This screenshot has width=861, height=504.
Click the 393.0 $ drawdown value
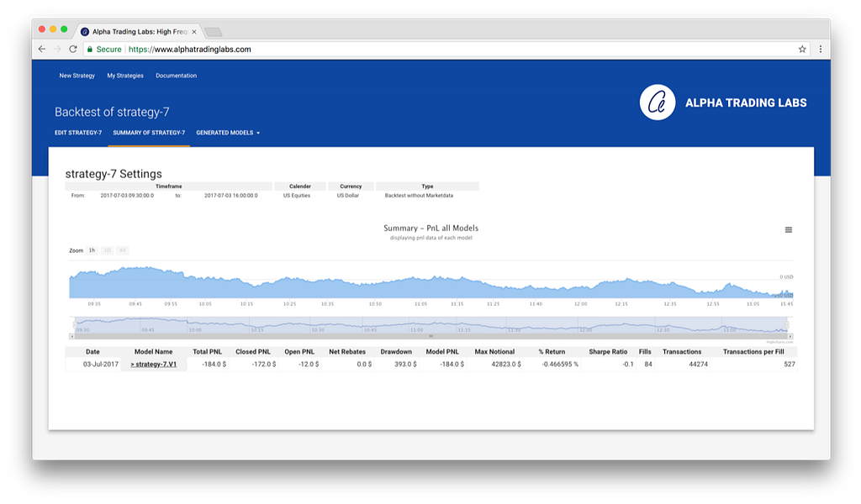pyautogui.click(x=405, y=365)
